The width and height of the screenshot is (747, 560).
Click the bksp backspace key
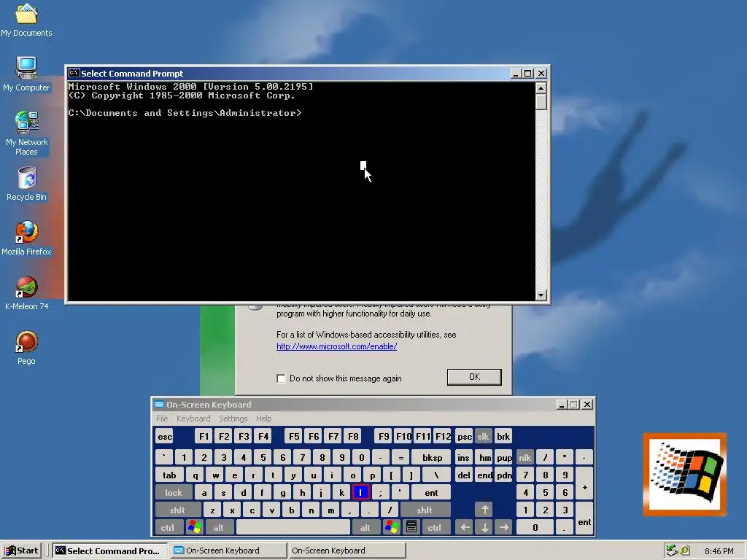pyautogui.click(x=432, y=457)
